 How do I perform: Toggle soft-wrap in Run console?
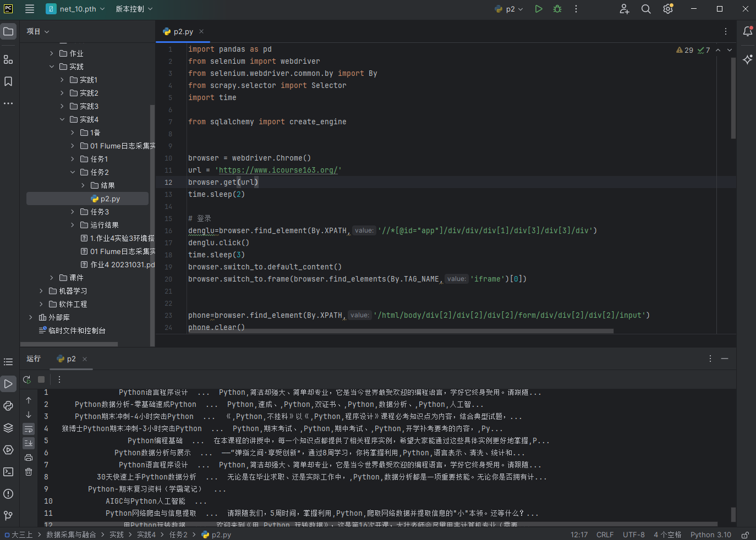tap(29, 429)
